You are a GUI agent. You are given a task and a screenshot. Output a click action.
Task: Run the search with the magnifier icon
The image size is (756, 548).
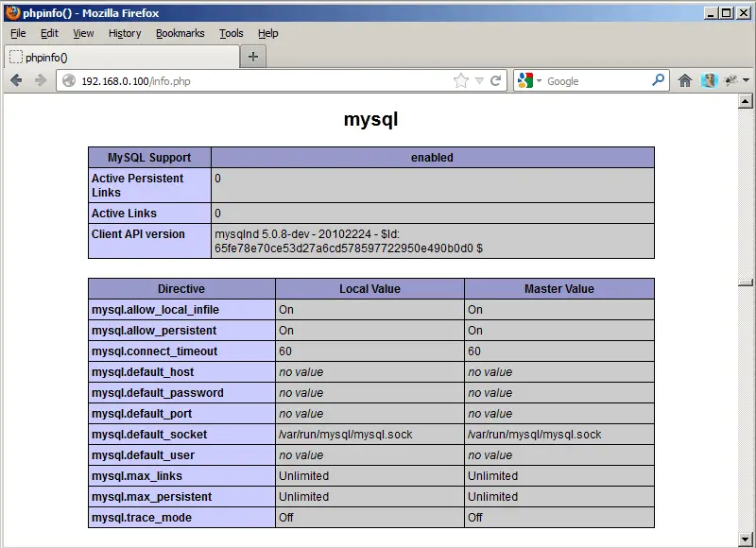(658, 80)
